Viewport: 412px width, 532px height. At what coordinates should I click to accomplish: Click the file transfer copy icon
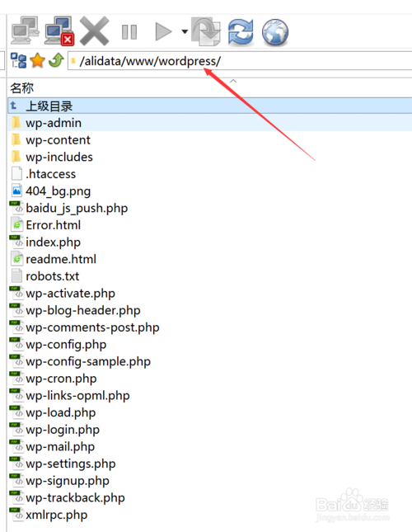(x=206, y=31)
